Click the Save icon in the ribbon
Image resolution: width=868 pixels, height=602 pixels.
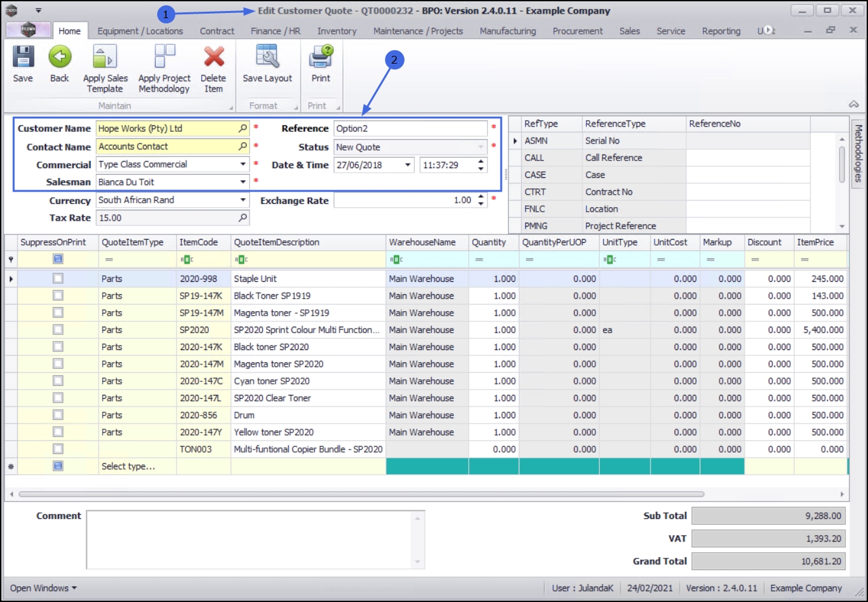[x=23, y=58]
